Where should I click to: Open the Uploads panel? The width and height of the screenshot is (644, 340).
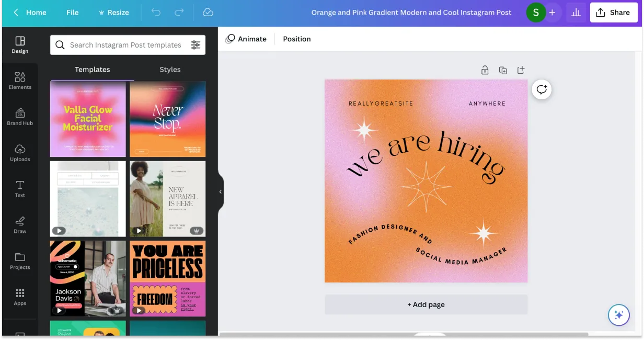tap(20, 153)
